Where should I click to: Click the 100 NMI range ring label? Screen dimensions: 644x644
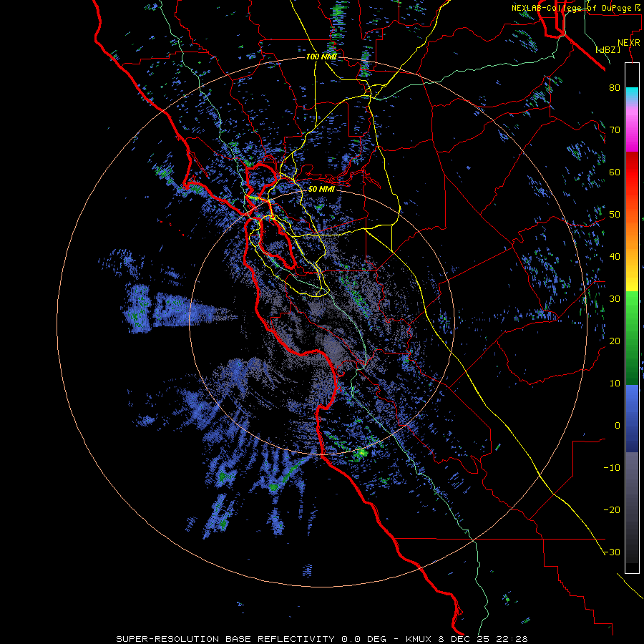click(x=321, y=57)
